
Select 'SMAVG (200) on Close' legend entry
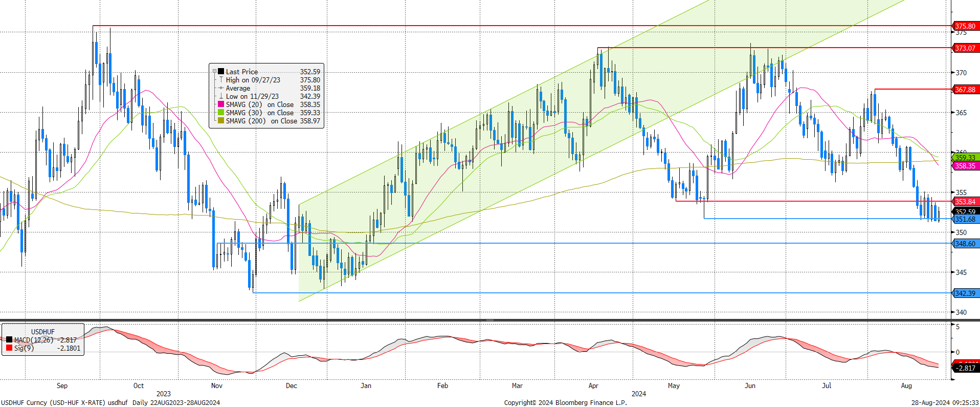pos(261,121)
